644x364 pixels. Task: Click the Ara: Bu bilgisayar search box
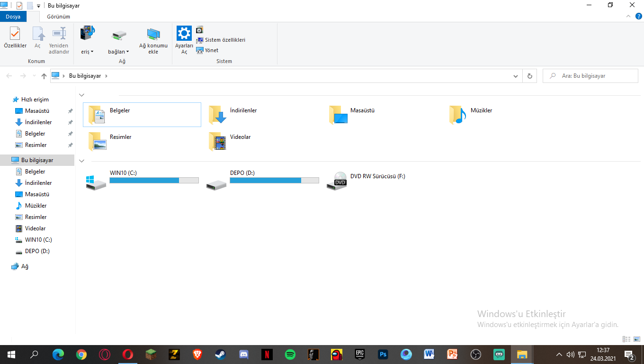(x=590, y=76)
